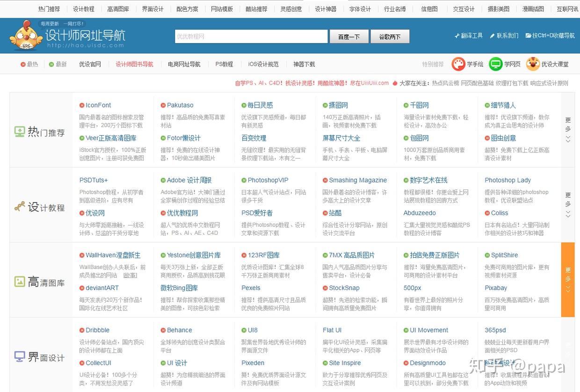This screenshot has height=392, width=580.
Task: Open the 灵感创意 top menu item
Action: (x=291, y=9)
